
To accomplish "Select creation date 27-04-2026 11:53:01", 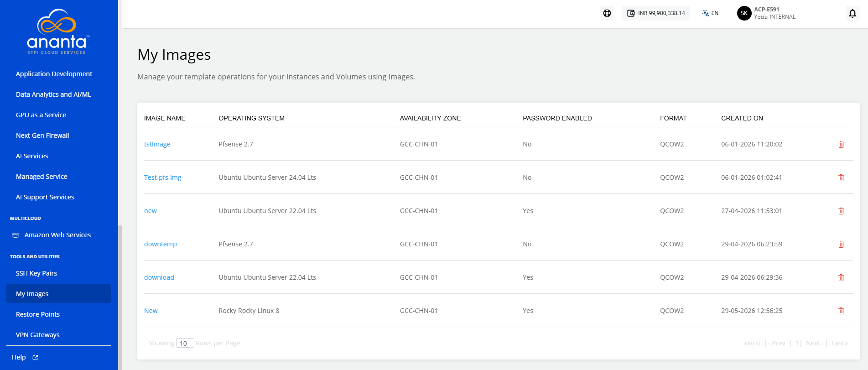I will (752, 211).
